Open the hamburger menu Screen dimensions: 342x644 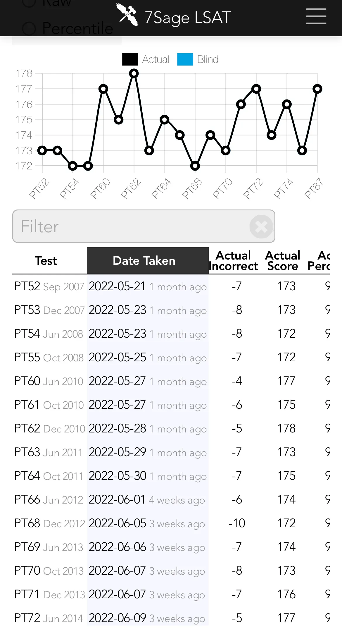[316, 16]
